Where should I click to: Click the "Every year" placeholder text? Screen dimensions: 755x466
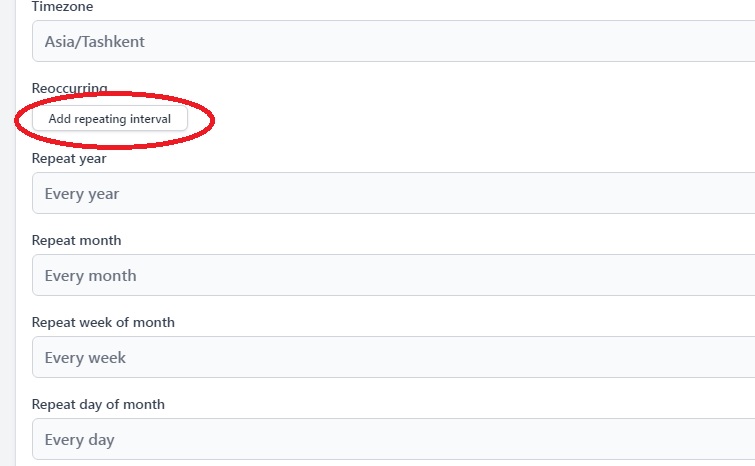coord(82,194)
